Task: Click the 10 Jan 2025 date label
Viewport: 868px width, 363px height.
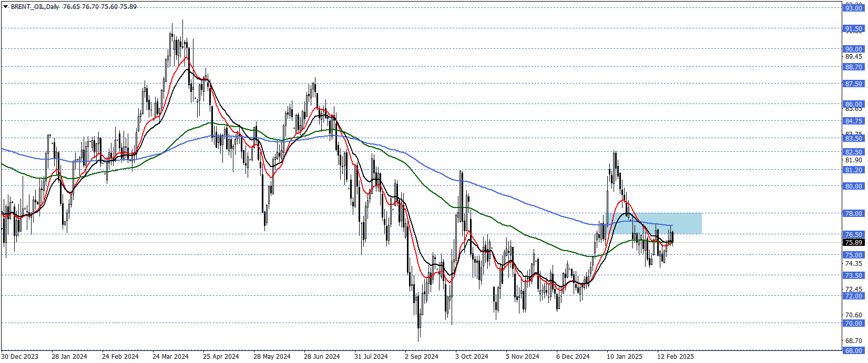Action: [625, 356]
